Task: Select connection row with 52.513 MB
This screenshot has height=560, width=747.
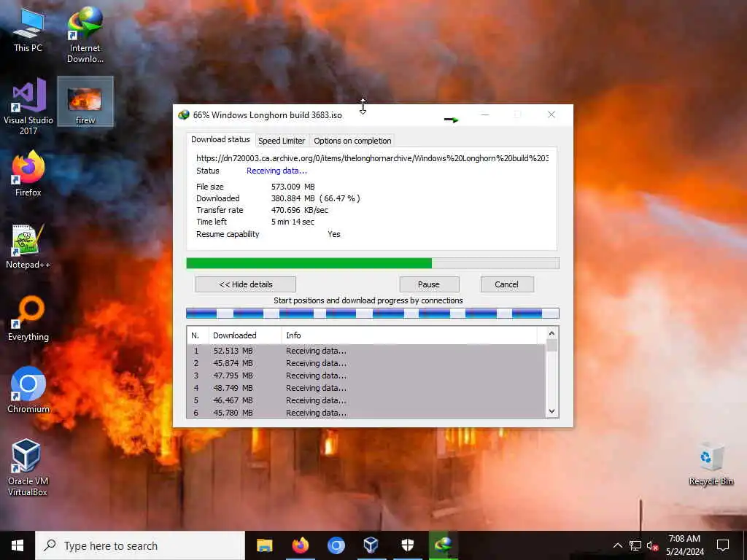Action: tap(366, 351)
